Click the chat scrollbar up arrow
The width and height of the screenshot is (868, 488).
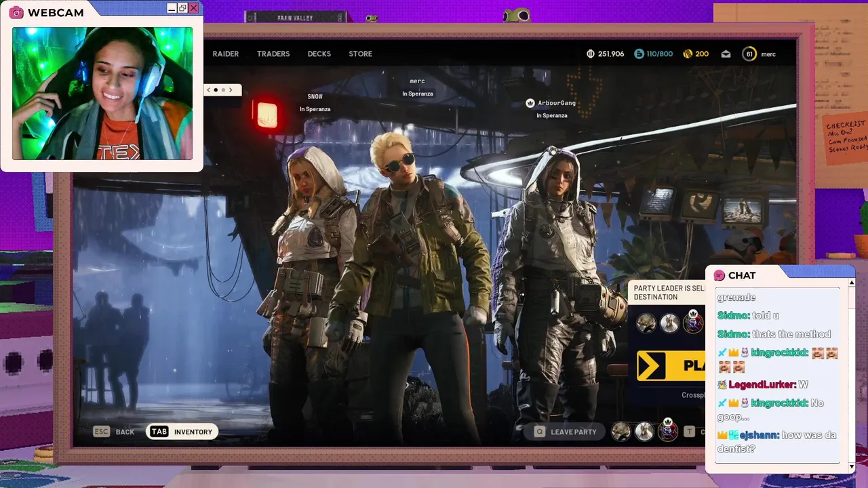(852, 282)
